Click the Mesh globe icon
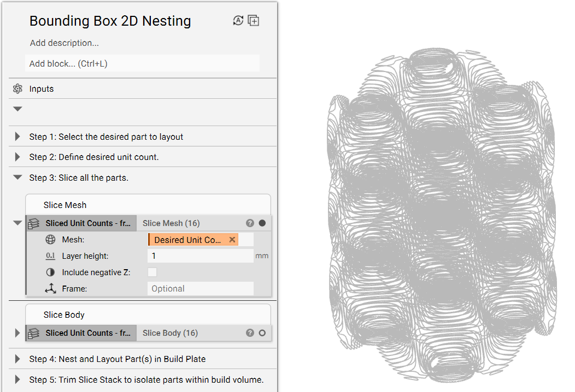575x392 pixels. point(50,240)
